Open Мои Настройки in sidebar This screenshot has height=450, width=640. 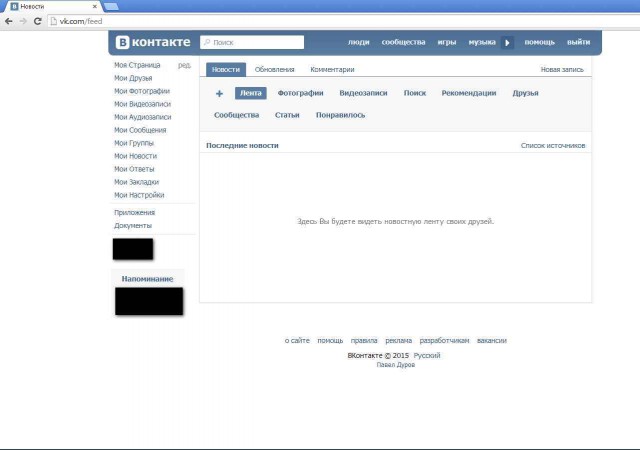click(x=139, y=195)
